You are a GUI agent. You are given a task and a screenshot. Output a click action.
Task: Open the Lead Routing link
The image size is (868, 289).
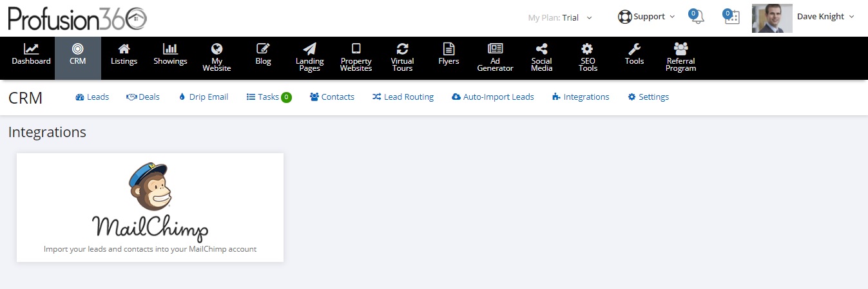pyautogui.click(x=403, y=97)
